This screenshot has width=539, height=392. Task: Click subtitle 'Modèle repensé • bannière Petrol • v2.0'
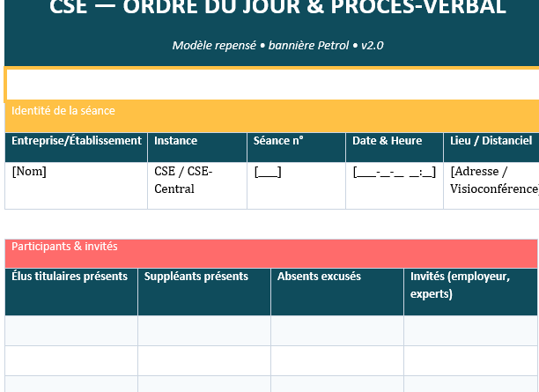tap(277, 46)
